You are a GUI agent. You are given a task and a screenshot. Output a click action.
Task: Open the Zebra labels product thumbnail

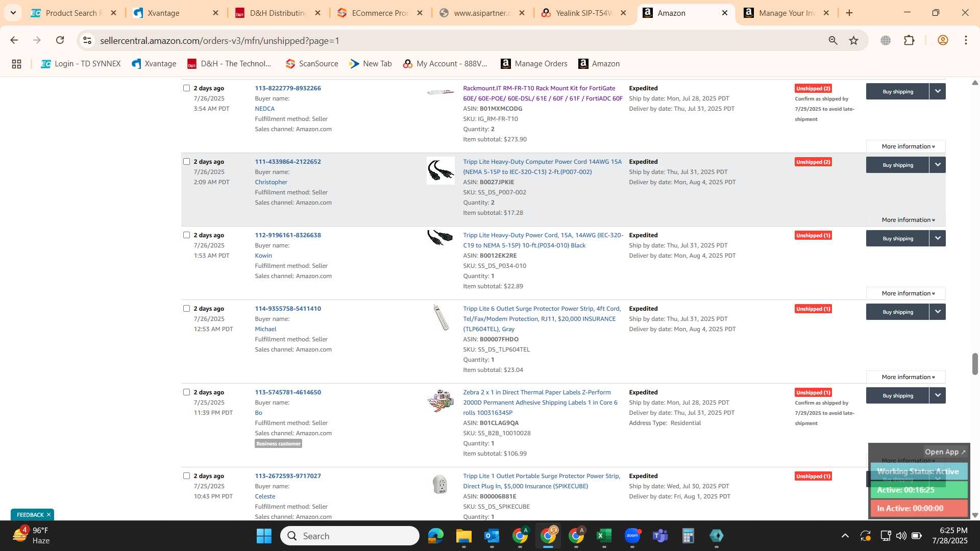point(440,401)
